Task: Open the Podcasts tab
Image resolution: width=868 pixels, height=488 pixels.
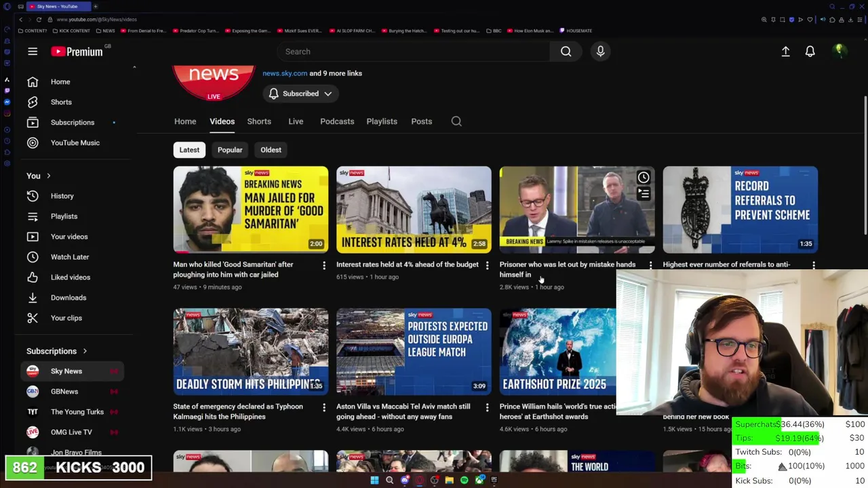Action: click(x=337, y=121)
